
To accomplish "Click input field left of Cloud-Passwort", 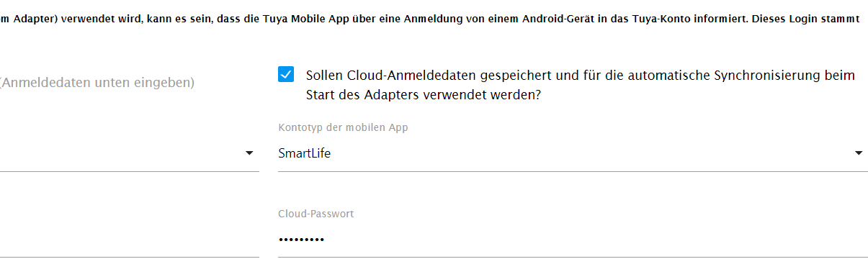I will click(130, 240).
